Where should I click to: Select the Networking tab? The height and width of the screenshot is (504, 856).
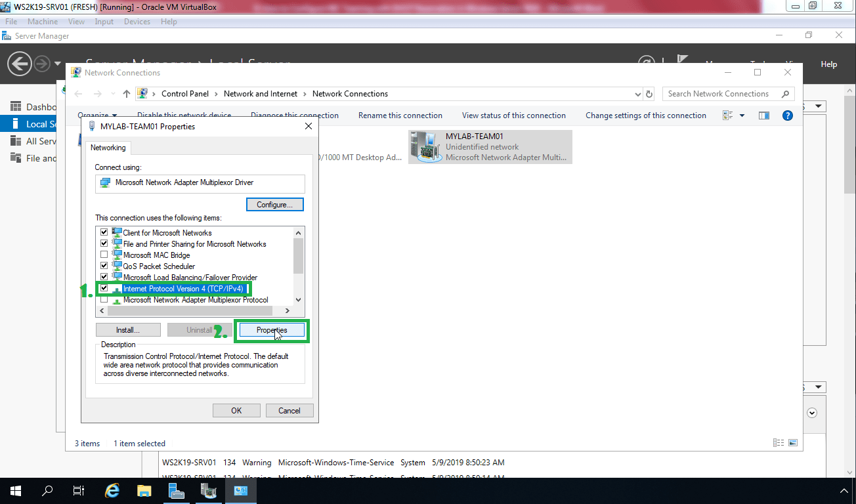[108, 148]
